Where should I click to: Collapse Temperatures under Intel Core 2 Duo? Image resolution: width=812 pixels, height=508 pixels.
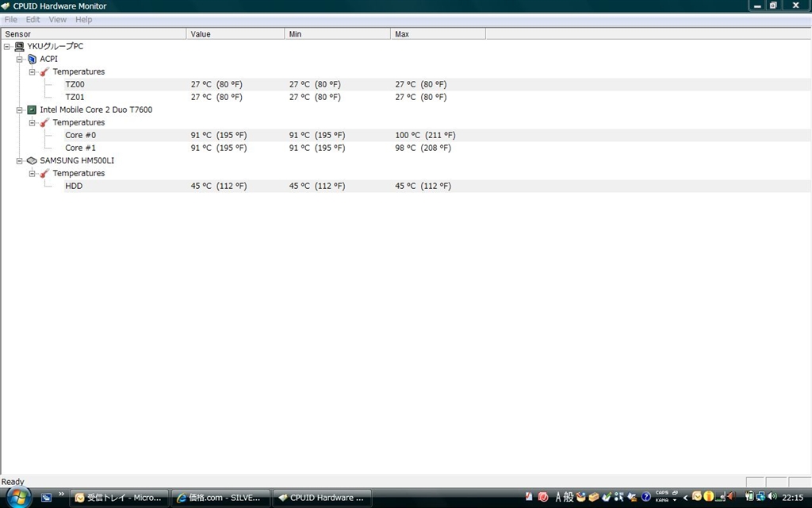(x=32, y=122)
